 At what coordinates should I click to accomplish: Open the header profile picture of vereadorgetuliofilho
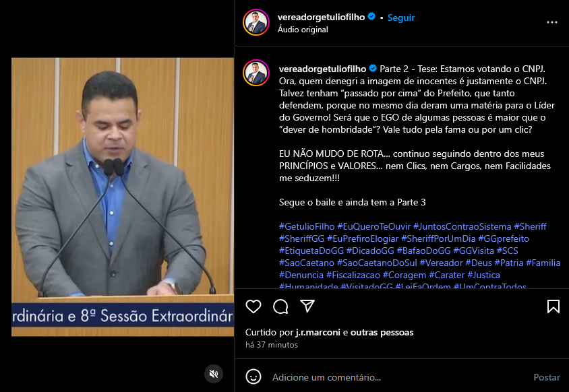click(x=256, y=22)
